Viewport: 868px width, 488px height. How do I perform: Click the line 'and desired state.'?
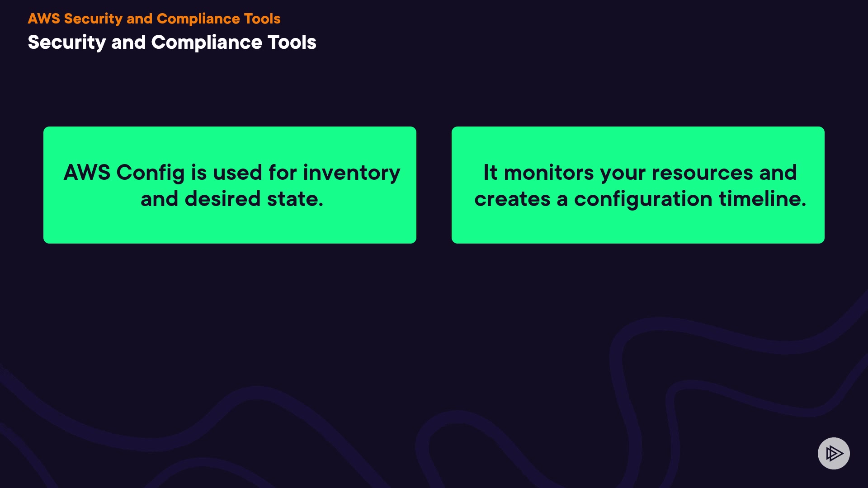click(231, 199)
